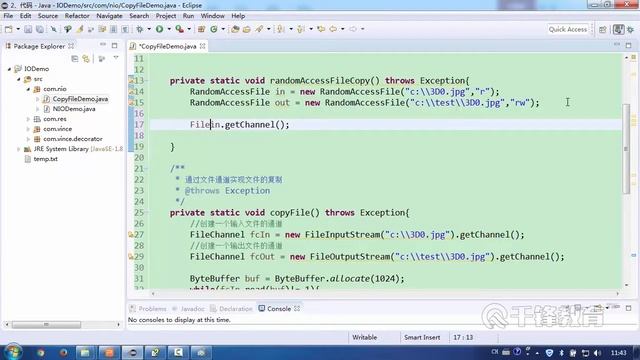Screen dimensions: 640x360
Task: Click the Save All toolbar icon
Action: (x=40, y=29)
